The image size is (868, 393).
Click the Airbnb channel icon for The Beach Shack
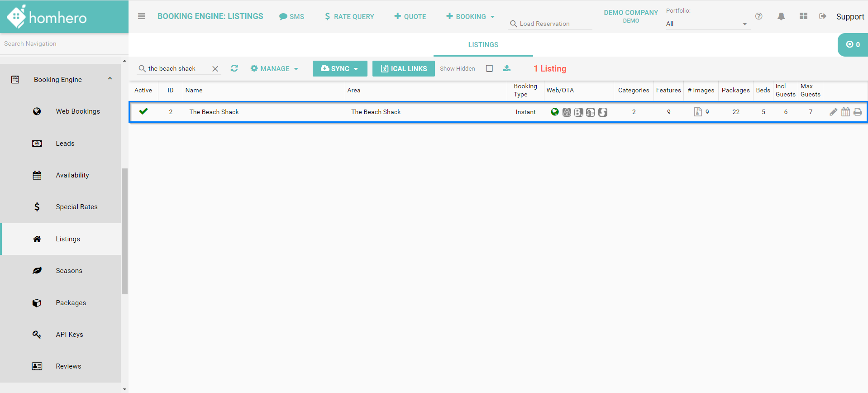(567, 112)
